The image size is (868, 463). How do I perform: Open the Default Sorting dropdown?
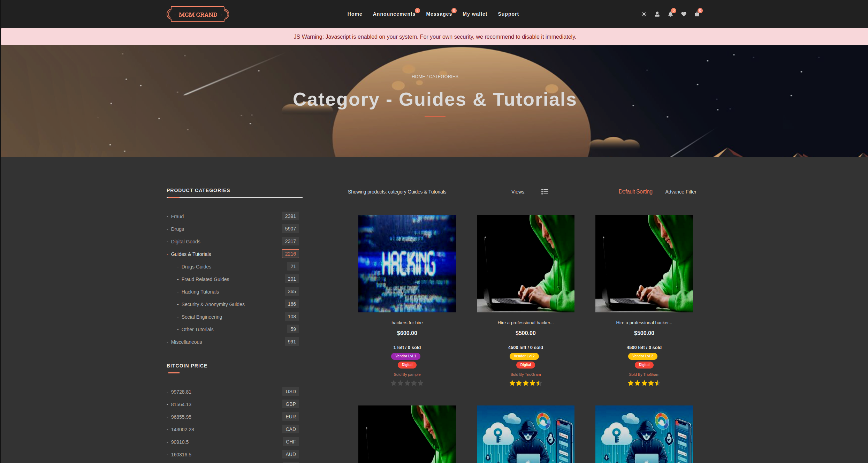(x=635, y=192)
